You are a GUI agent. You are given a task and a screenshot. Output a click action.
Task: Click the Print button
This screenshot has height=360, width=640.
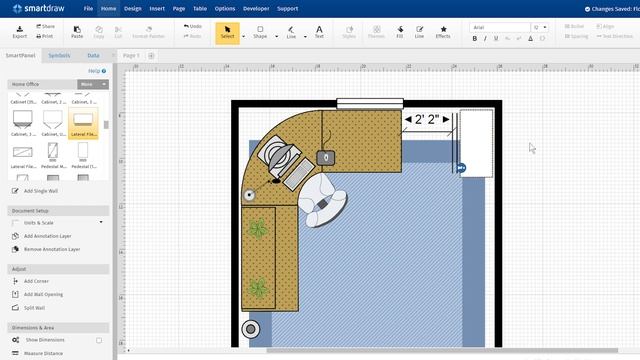44,36
